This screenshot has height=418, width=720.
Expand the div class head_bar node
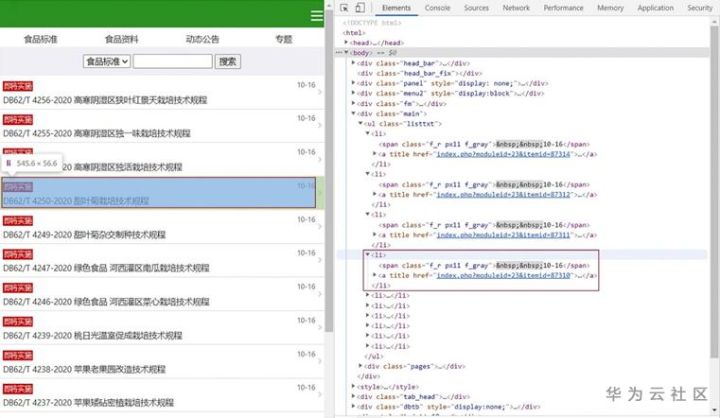(353, 63)
